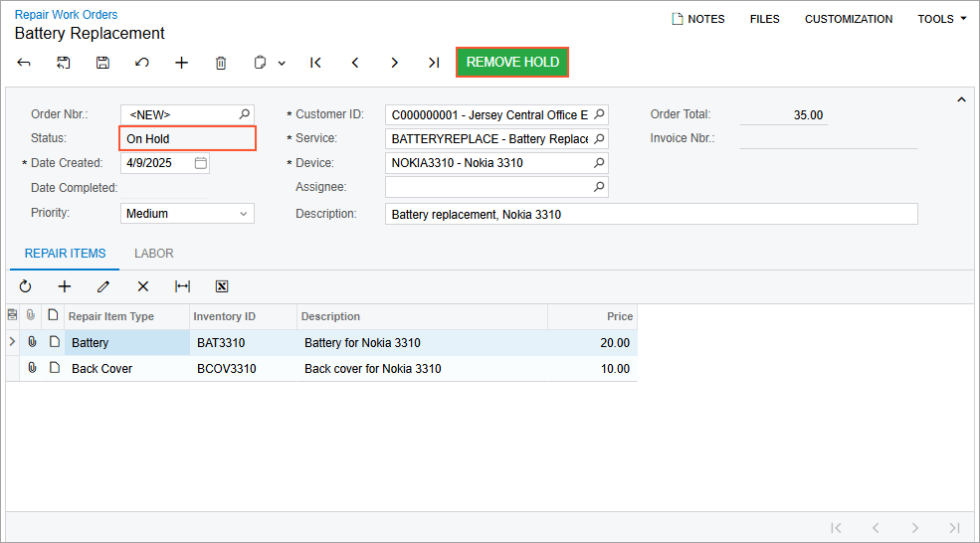Click the Remove Hold button
The image size is (980, 543).
[512, 62]
